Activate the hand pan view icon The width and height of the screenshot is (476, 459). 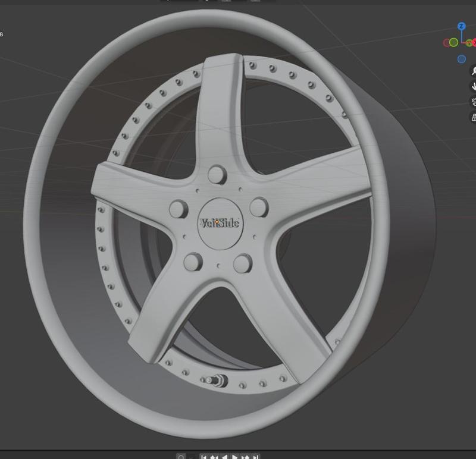(x=473, y=85)
